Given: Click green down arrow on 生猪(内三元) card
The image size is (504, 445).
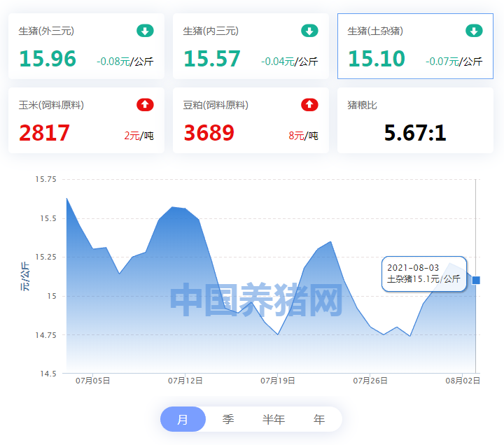Looking at the screenshot, I should tap(309, 31).
